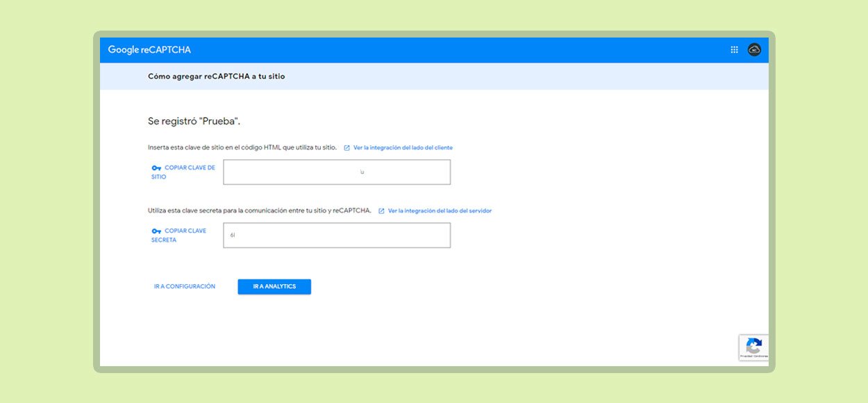Screen dimensions: 868x403
Task: Click the 'Utiliza esta clave secreta' instruction text
Action: [x=260, y=211]
